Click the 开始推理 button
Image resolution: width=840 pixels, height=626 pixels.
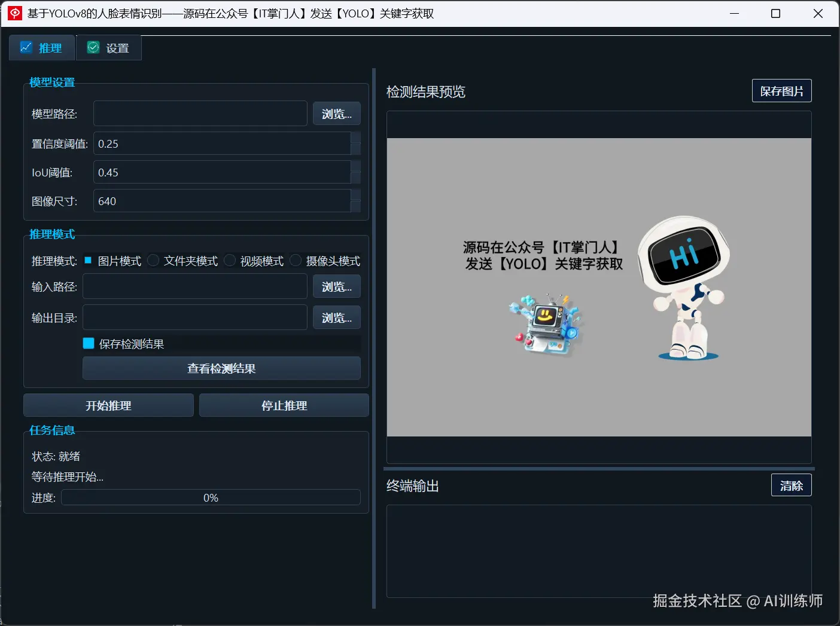108,405
